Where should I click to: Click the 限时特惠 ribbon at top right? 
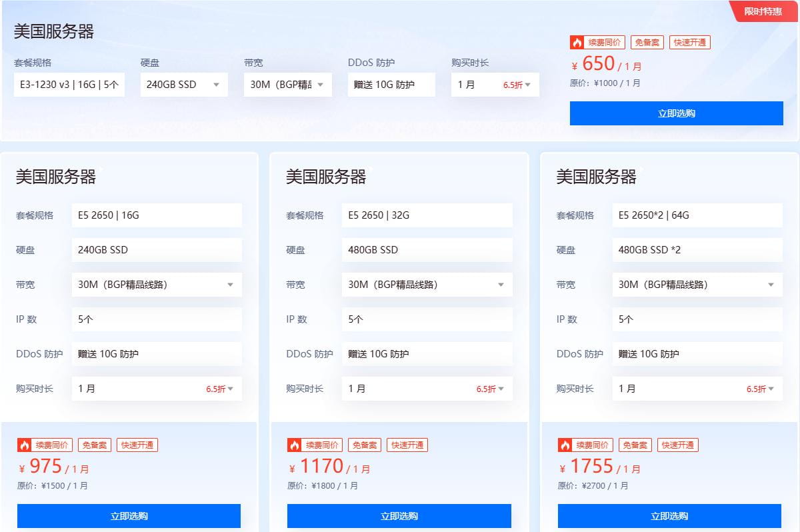(765, 11)
